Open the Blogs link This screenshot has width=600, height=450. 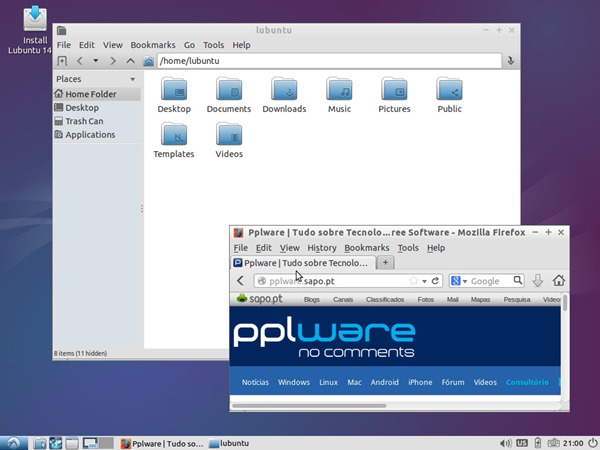311,300
